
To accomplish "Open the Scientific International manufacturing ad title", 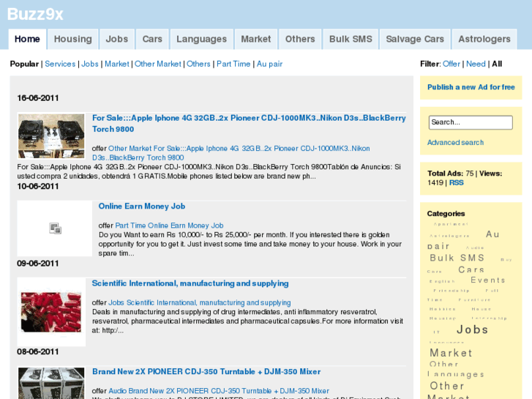I will [190, 283].
